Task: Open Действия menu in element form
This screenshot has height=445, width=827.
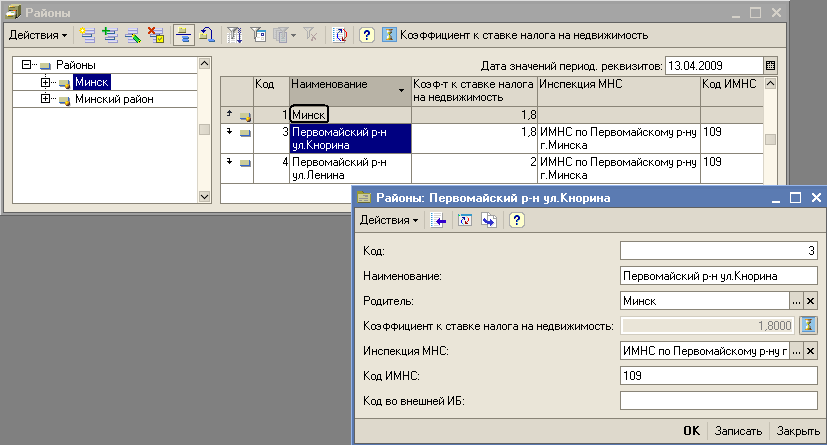Action: [389, 220]
